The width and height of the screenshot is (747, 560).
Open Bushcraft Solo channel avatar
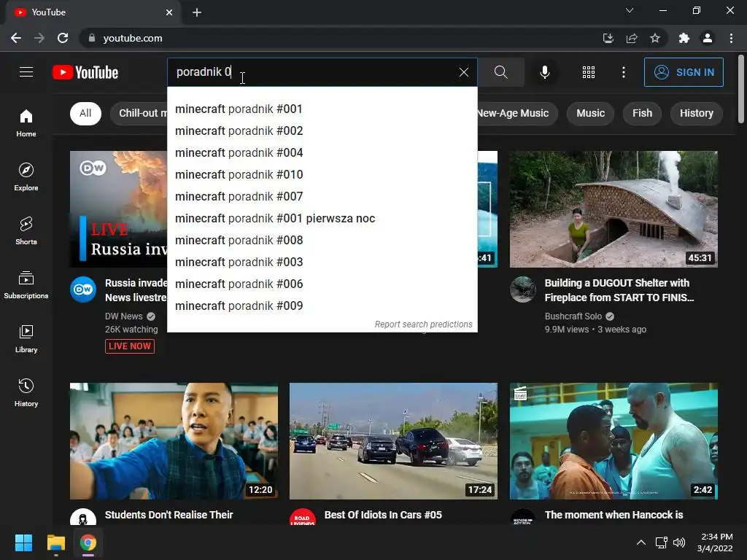click(x=523, y=289)
